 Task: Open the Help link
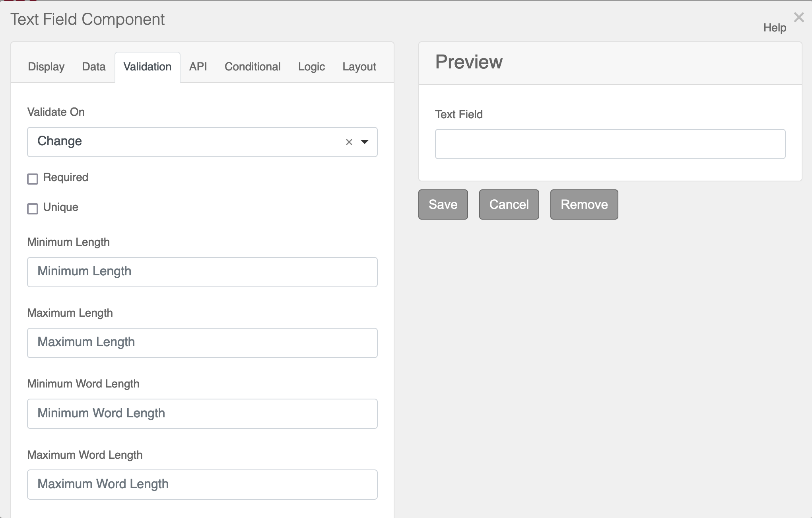coord(774,28)
